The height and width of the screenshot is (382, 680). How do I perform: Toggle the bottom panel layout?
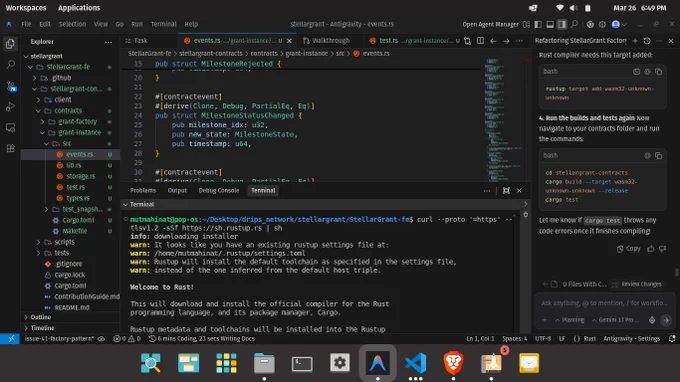[550, 24]
